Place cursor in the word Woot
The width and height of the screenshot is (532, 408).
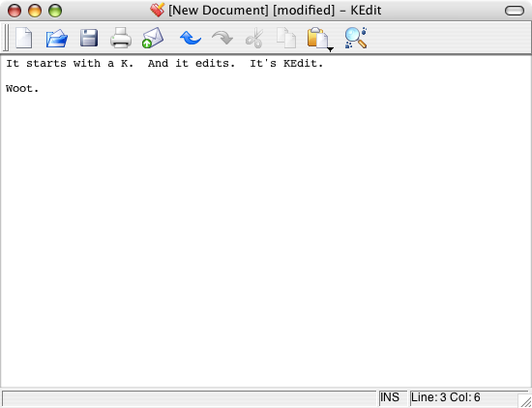pos(19,89)
